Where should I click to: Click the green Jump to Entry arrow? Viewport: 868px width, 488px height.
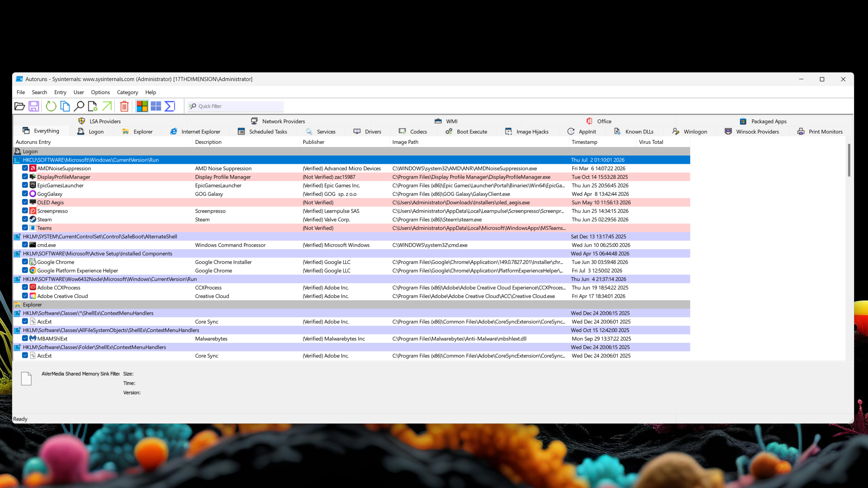pyautogui.click(x=107, y=106)
